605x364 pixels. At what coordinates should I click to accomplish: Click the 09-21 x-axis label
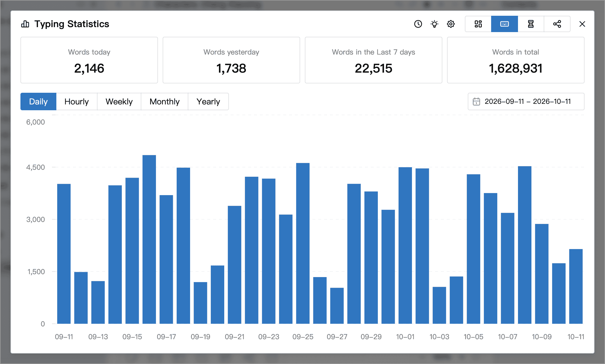[234, 337]
